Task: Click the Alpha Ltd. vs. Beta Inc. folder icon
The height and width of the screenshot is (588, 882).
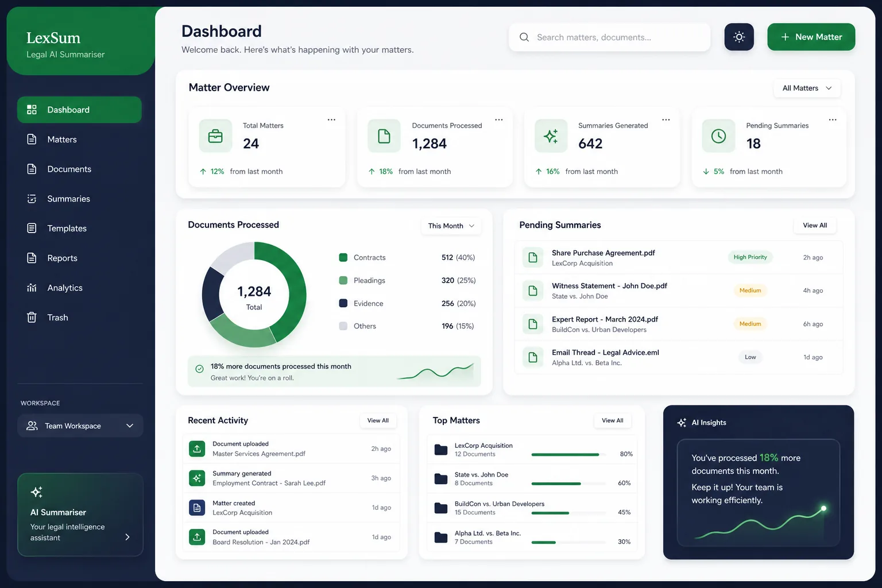Action: 441,537
